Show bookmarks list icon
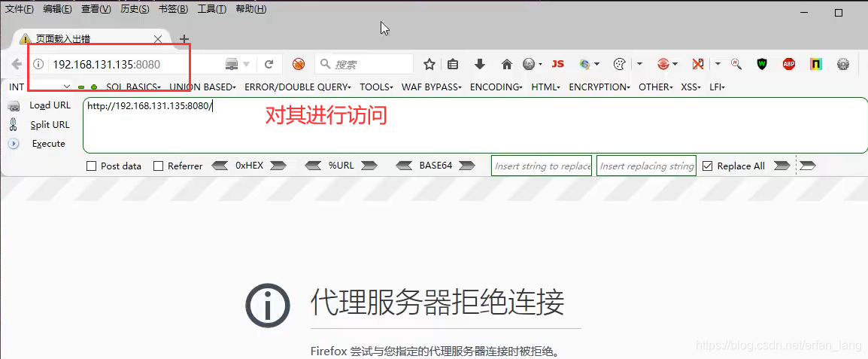Screen dimensions: 868x359 (x=453, y=64)
